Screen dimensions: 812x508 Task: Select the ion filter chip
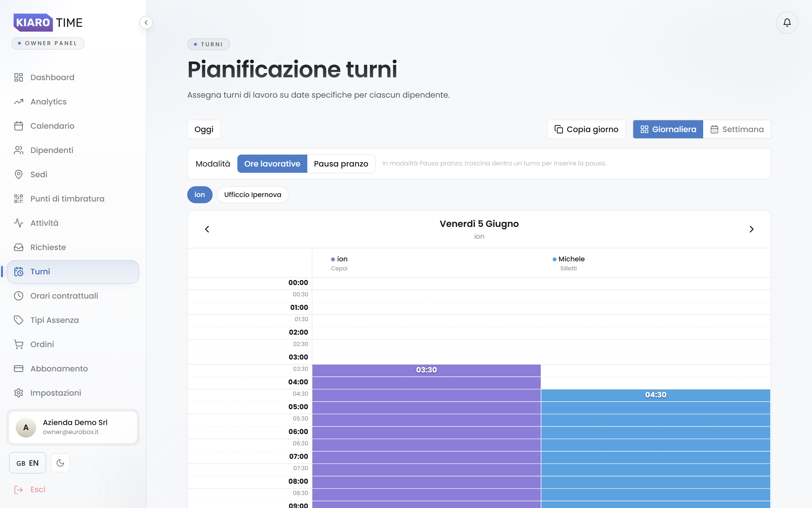point(200,194)
